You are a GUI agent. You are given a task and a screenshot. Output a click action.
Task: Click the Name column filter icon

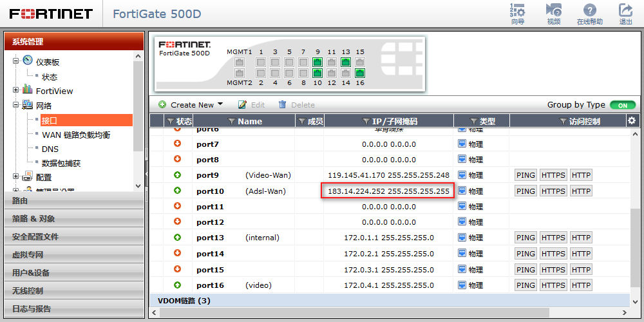232,121
